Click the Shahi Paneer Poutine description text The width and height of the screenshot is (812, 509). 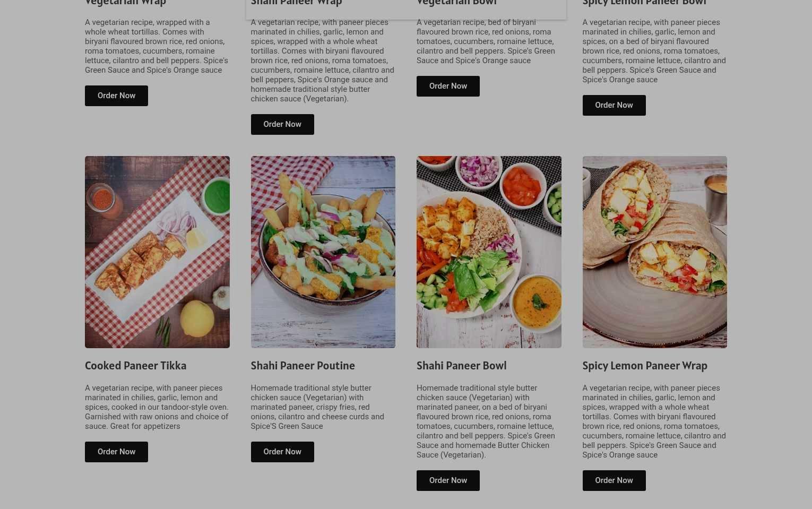pos(317,407)
